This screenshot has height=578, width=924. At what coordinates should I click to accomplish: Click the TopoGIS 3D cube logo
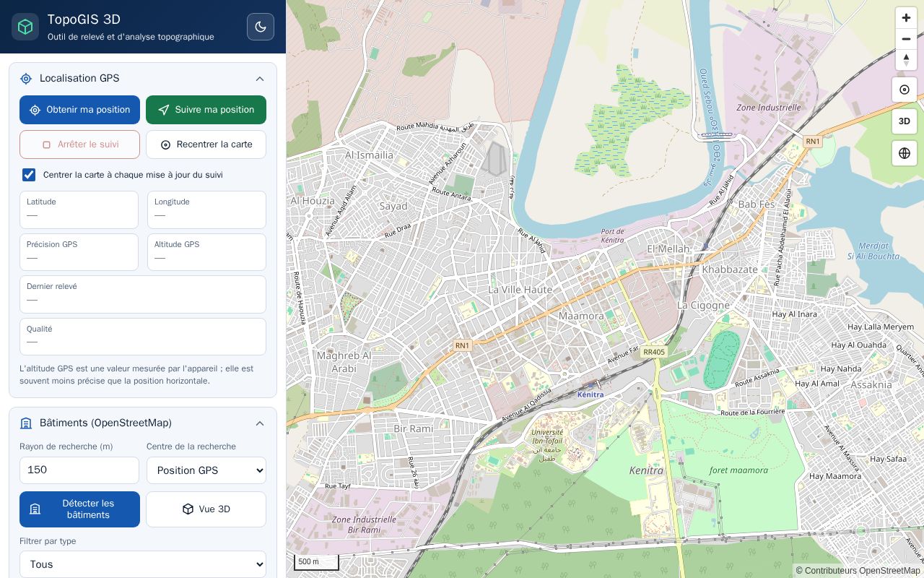pyautogui.click(x=25, y=27)
